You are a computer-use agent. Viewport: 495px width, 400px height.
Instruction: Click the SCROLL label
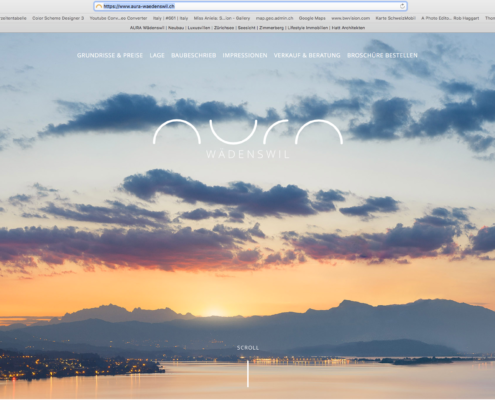click(x=248, y=348)
